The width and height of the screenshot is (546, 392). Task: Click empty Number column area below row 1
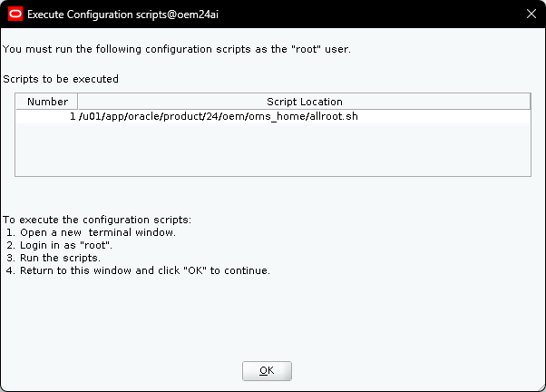tap(47, 150)
